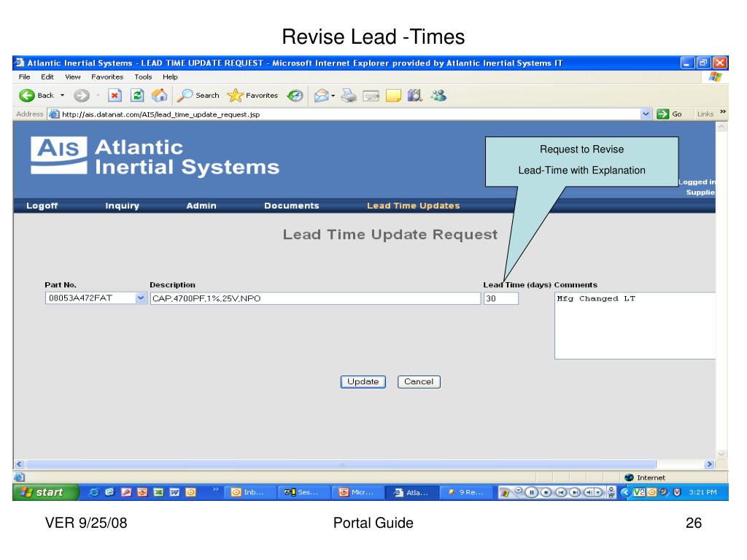Click media Previous track button in taskbar

tap(561, 492)
